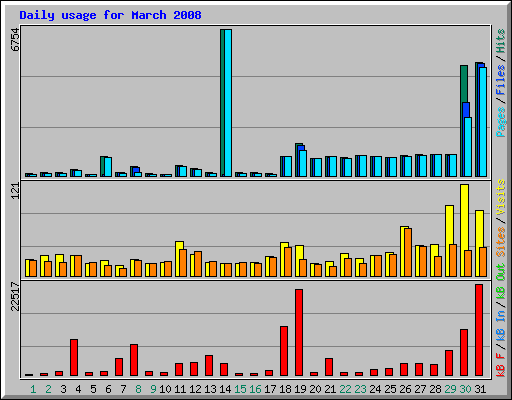
Task: Click day 4 on the date axis
Action: pyautogui.click(x=78, y=389)
